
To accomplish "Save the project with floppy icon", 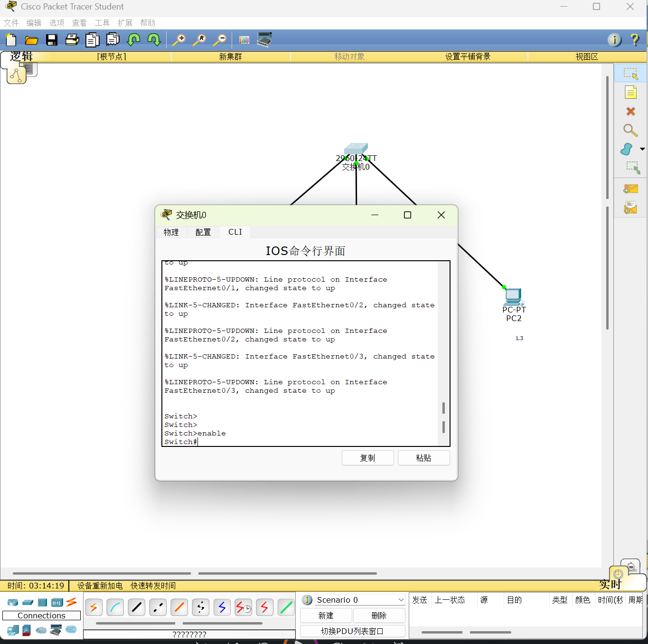I will click(x=52, y=40).
